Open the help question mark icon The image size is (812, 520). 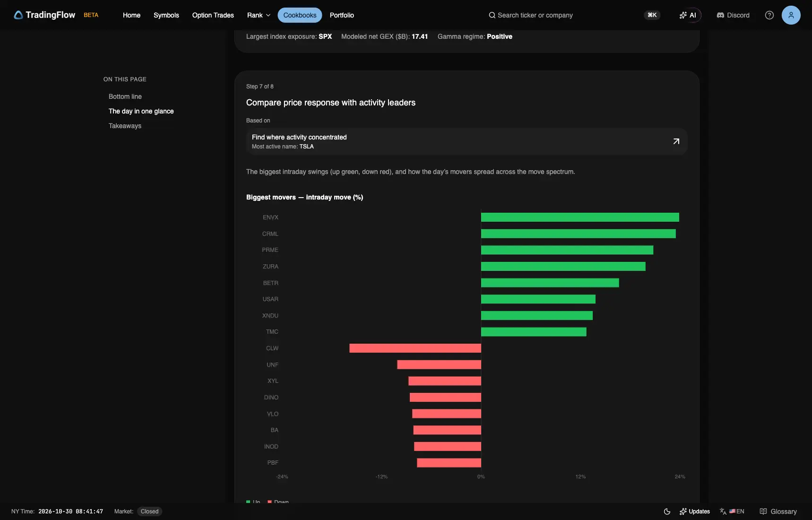tap(769, 15)
